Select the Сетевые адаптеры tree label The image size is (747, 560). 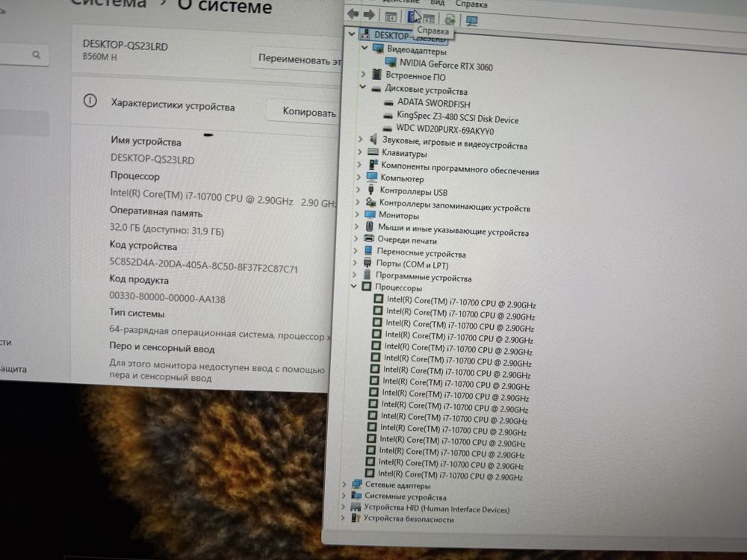click(x=398, y=485)
